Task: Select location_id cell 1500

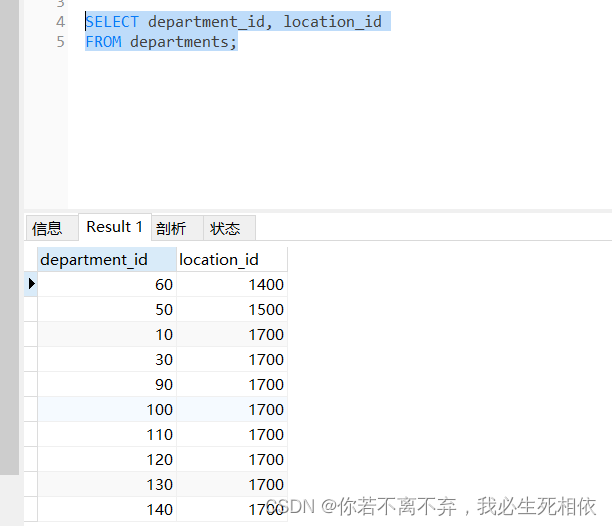Action: click(232, 309)
